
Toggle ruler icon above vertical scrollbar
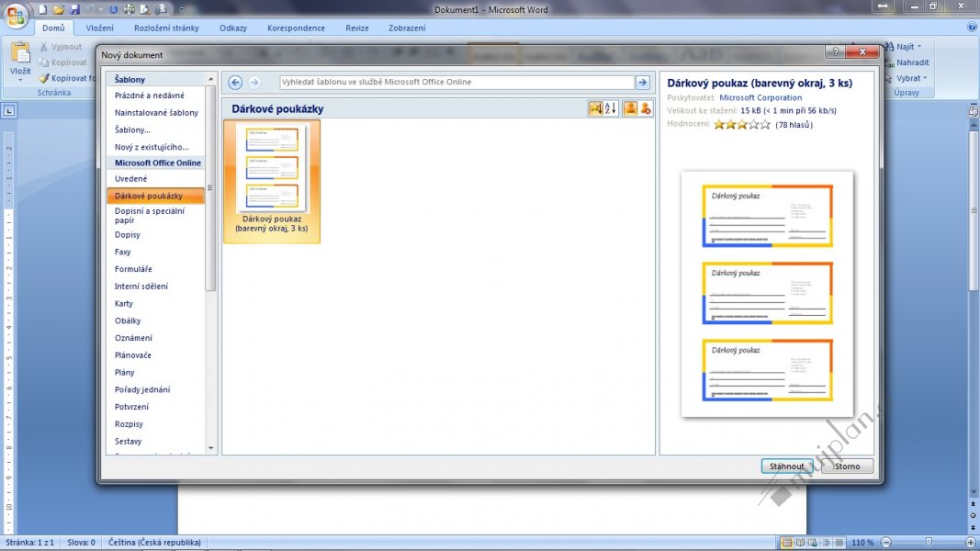[x=974, y=111]
